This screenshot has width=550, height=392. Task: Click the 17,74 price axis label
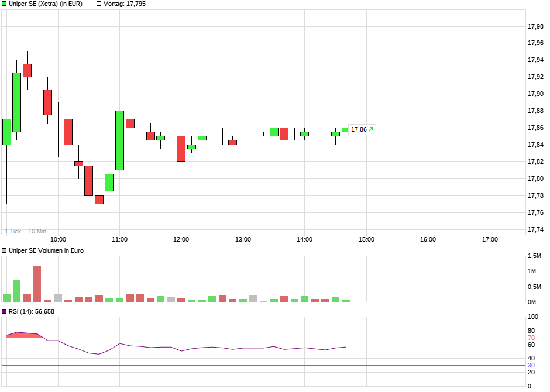535,230
